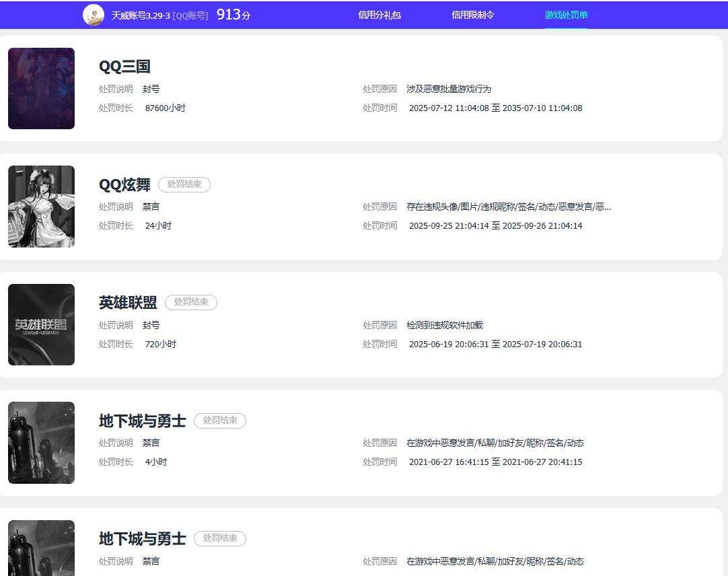The width and height of the screenshot is (728, 576).
Task: Click the 4小时 penalty duration
Action: [x=156, y=462]
